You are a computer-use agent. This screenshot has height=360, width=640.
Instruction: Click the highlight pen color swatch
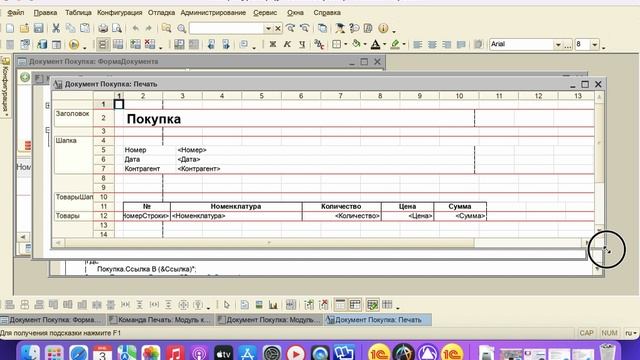[x=395, y=44]
